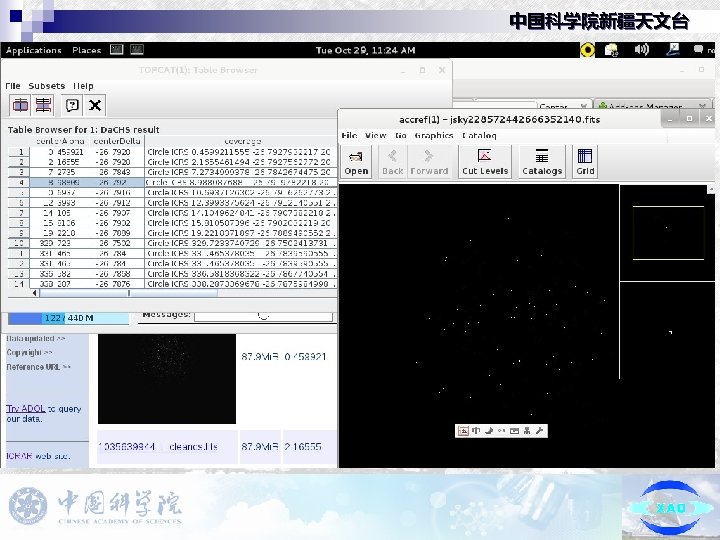Click table scrollbar left arrow
720x540 pixels.
(x=34, y=293)
